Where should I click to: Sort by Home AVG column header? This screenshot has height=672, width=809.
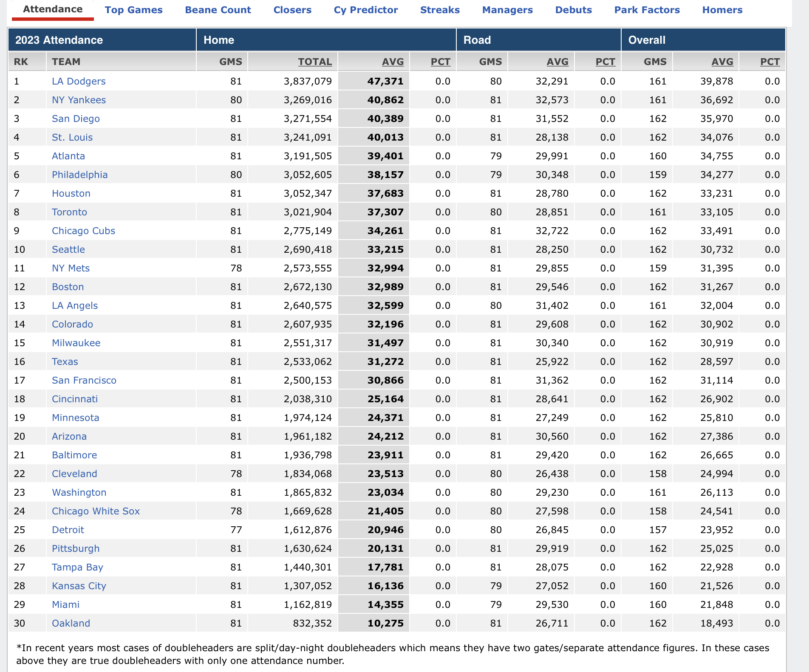pyautogui.click(x=393, y=62)
